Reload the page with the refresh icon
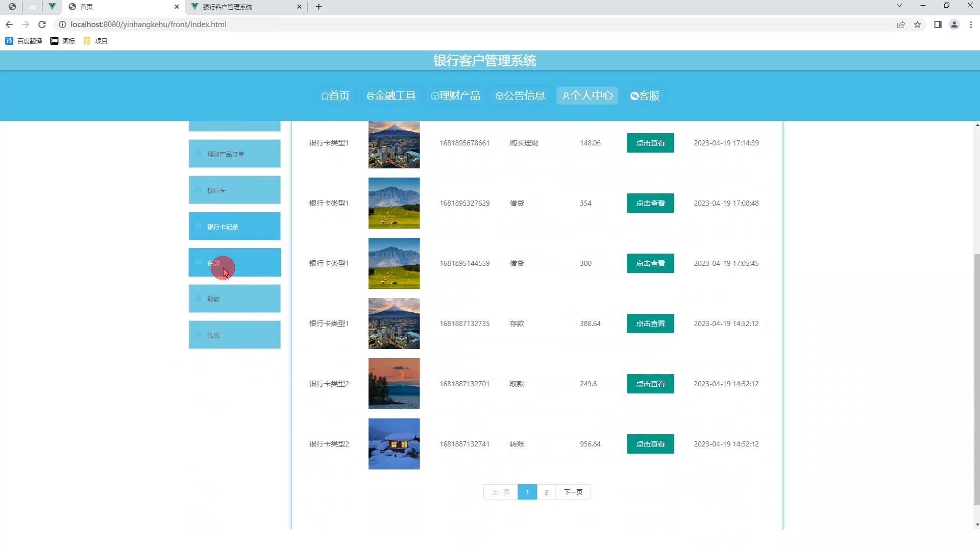This screenshot has width=980, height=547. click(42, 24)
